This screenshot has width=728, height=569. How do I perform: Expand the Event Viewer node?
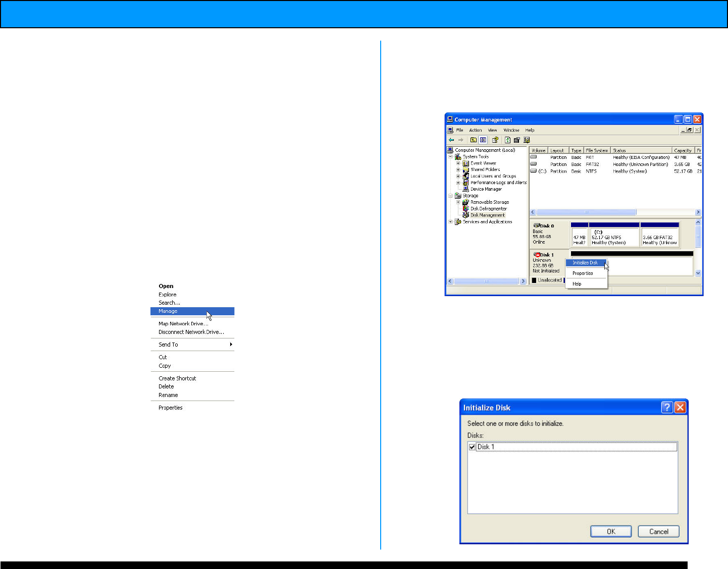point(458,163)
